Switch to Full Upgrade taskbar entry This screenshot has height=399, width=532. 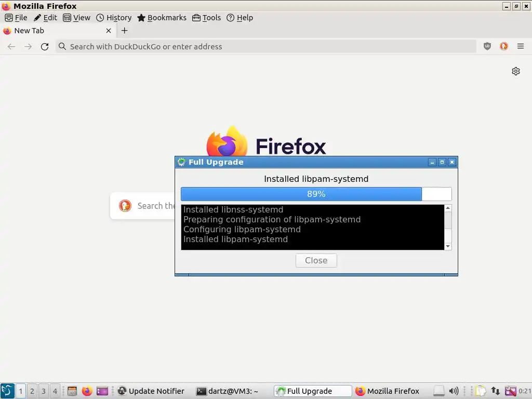[313, 391]
